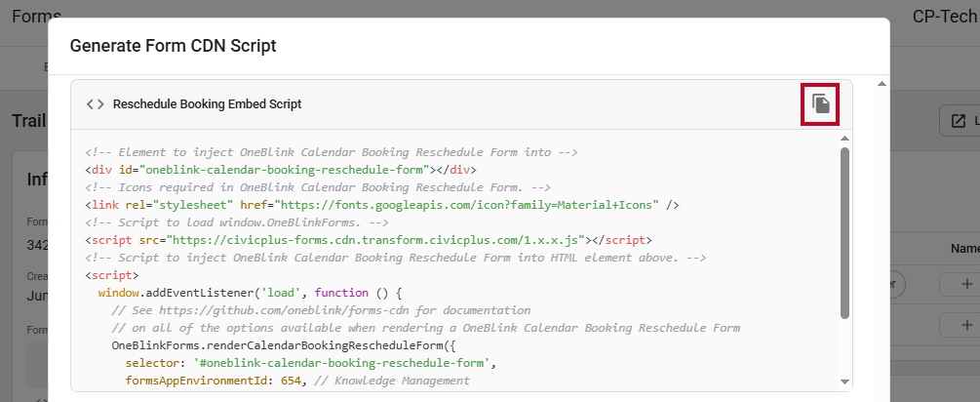Screen dimensions: 980x402
Task: Click the formsAppEnvironmentId 654 line
Action: pyautogui.click(x=296, y=380)
